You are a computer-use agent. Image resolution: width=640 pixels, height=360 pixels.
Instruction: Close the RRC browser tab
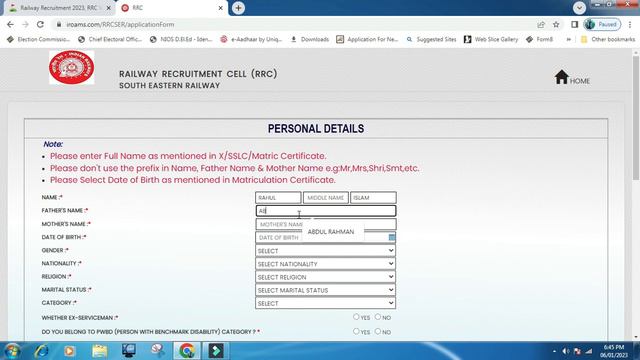pyautogui.click(x=220, y=8)
